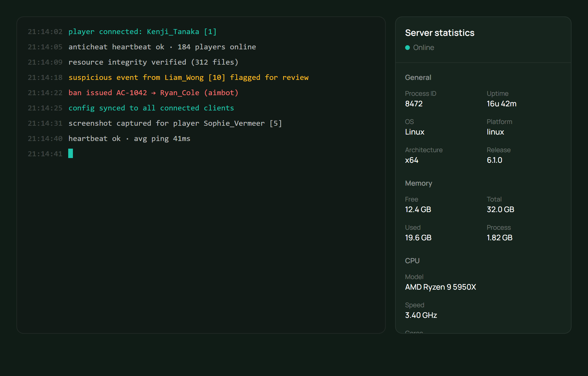Viewport: 588px width, 376px height.
Task: Click the CPU speed value 3.40 GHz
Action: (x=421, y=315)
